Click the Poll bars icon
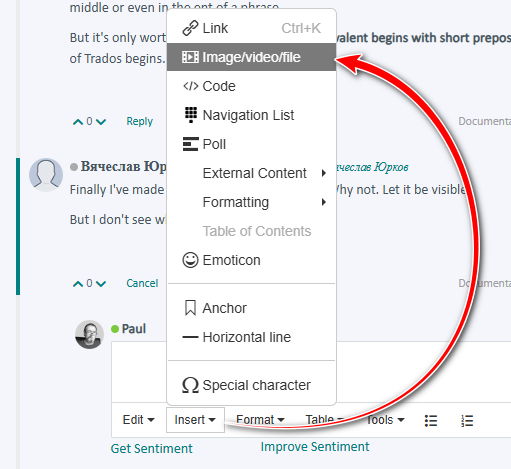The image size is (511, 469). click(x=190, y=144)
